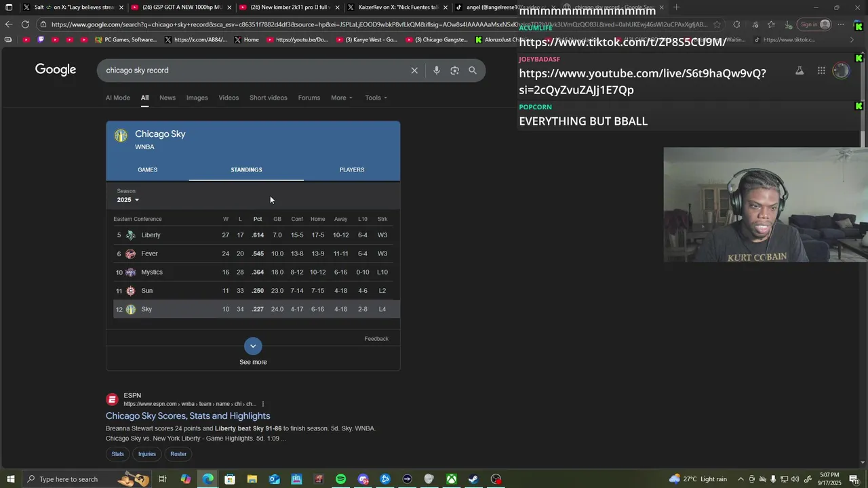This screenshot has width=868, height=488.
Task: Reload the page with refresh icon
Action: pyautogui.click(x=25, y=24)
